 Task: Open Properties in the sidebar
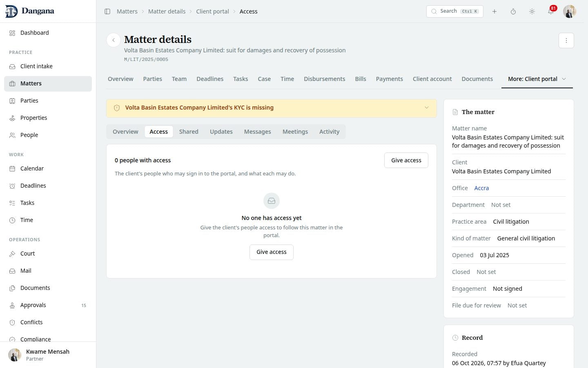(48, 118)
